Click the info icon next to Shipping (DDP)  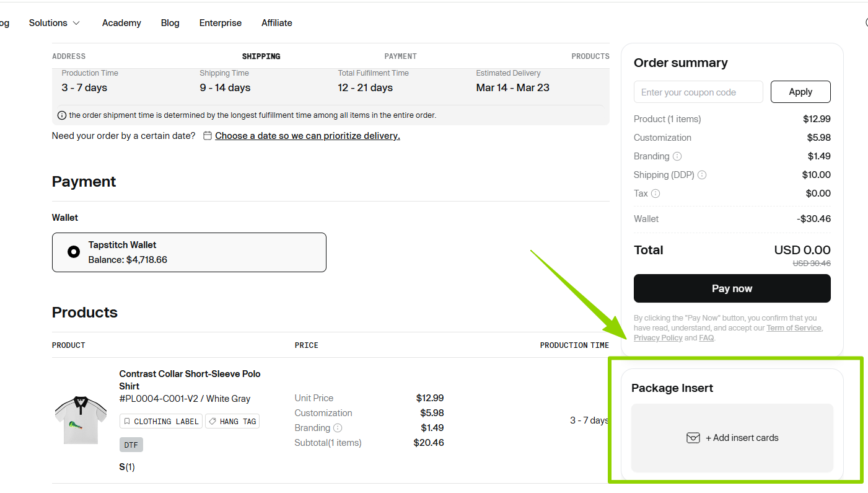tap(702, 175)
